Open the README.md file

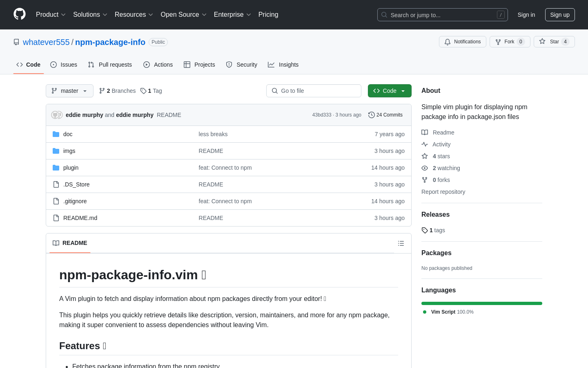click(80, 218)
